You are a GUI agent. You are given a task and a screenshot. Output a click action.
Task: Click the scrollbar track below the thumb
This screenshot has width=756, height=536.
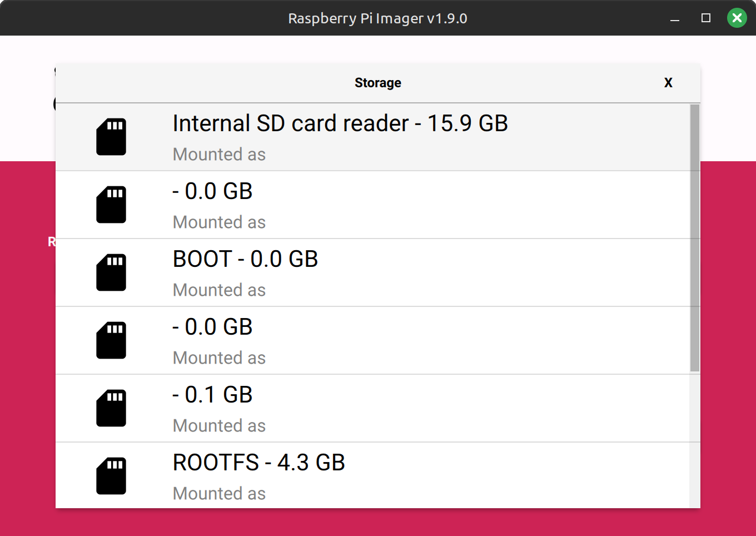(695, 439)
